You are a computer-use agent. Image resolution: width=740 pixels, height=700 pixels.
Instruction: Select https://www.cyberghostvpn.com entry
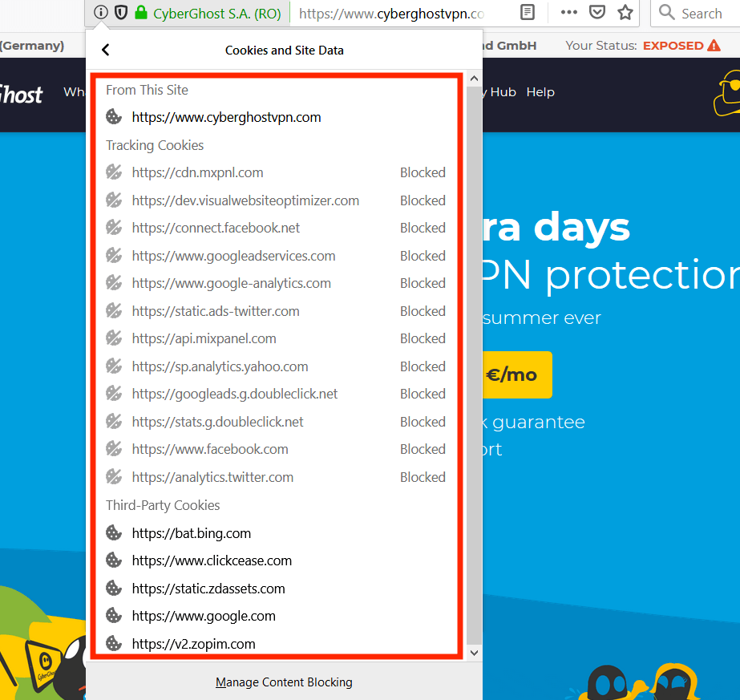[x=227, y=117]
